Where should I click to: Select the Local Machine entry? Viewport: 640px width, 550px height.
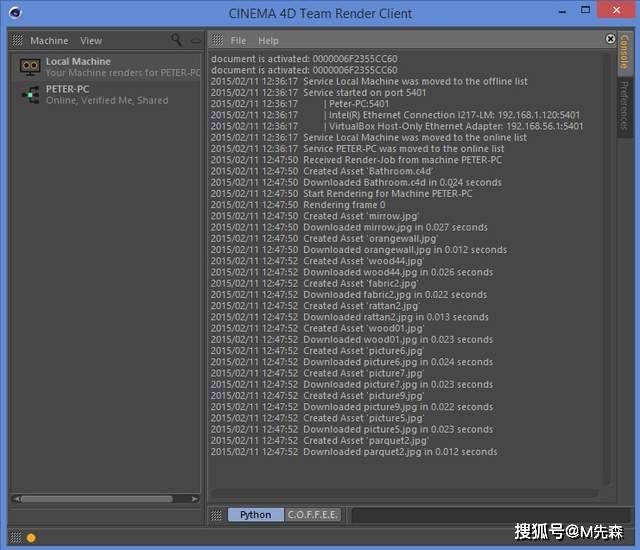[x=106, y=67]
